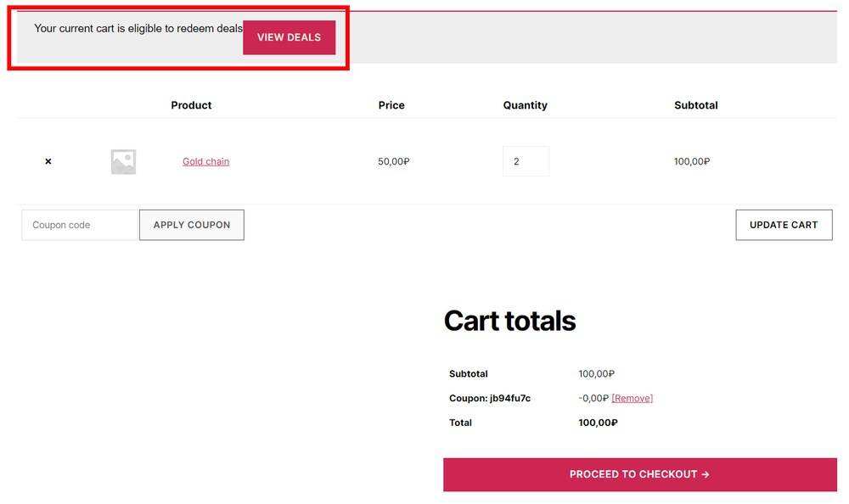Open the Gold chain product link
This screenshot has height=504, width=849.
point(205,161)
